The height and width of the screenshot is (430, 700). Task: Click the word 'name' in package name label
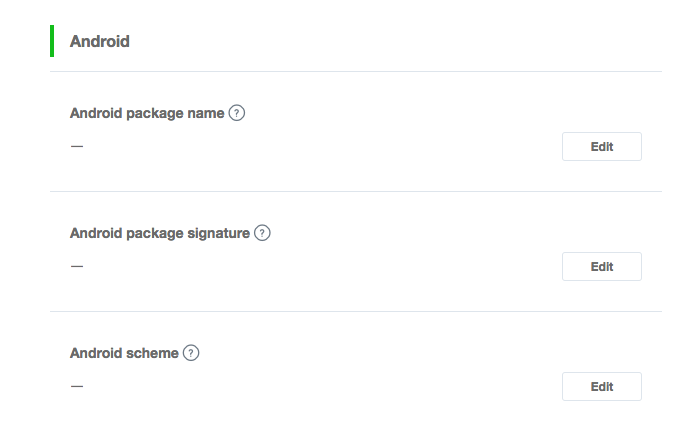206,113
